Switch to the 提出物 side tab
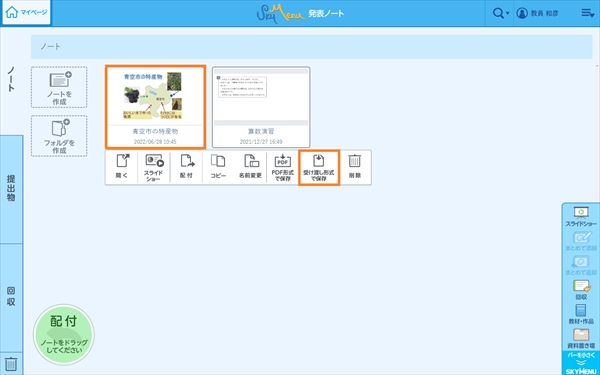 (11, 189)
